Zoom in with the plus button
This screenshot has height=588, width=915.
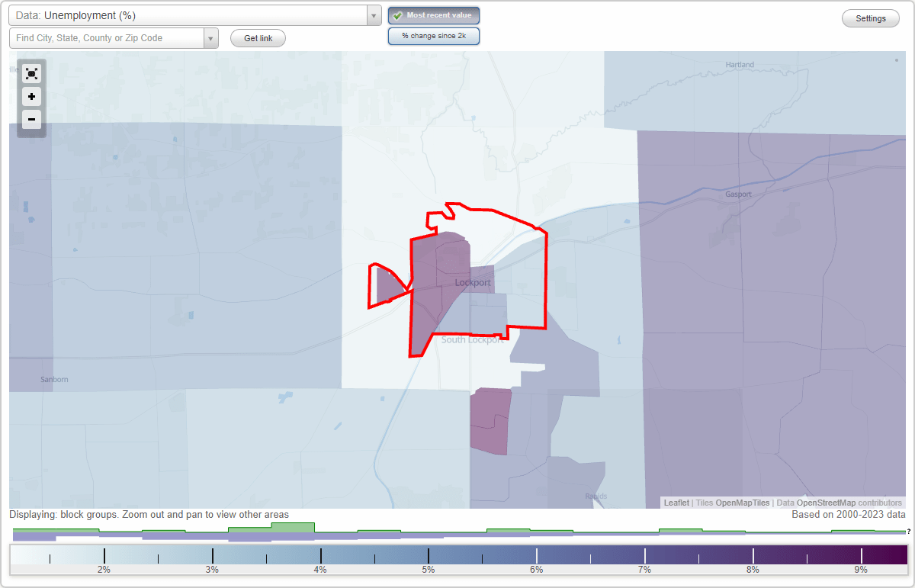point(31,97)
